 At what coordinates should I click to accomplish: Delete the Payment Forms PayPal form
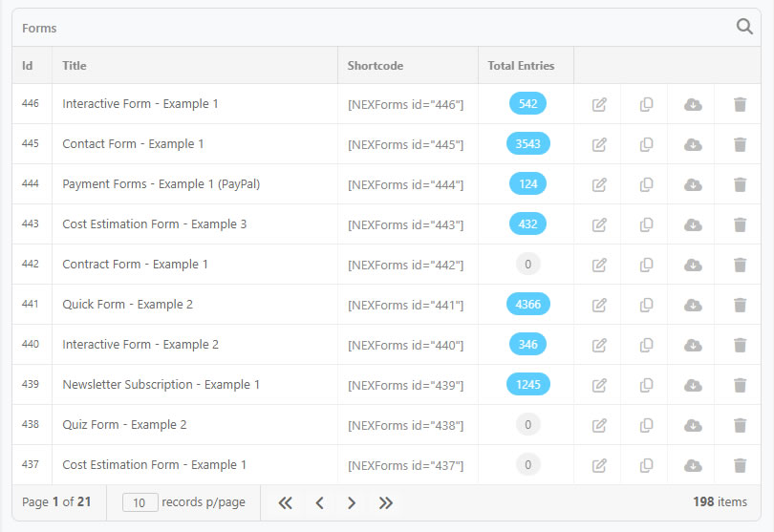(740, 184)
